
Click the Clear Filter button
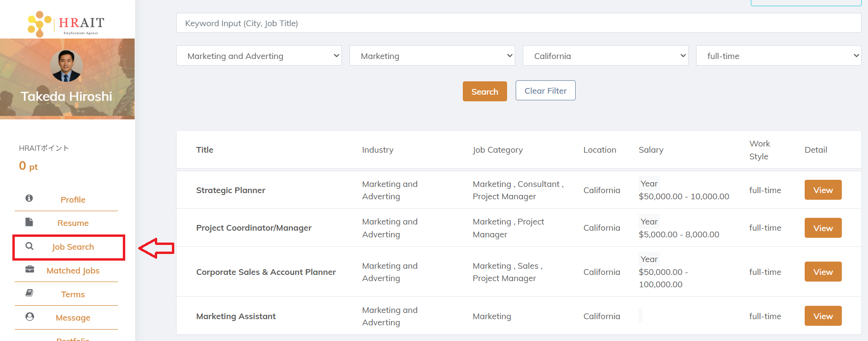point(545,91)
